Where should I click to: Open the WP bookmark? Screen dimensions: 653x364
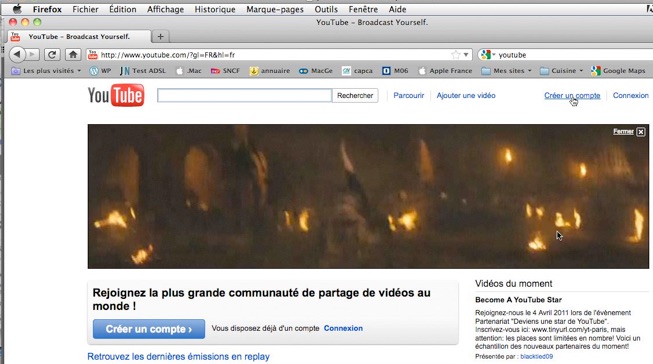click(x=100, y=71)
